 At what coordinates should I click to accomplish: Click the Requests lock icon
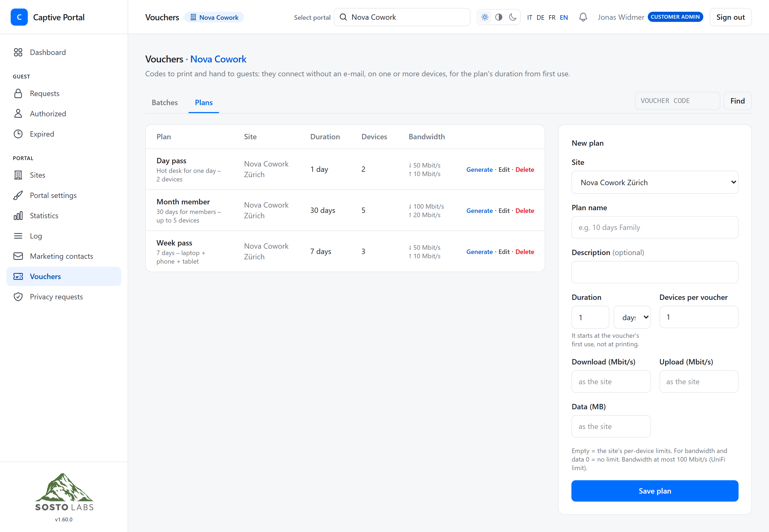(x=18, y=93)
